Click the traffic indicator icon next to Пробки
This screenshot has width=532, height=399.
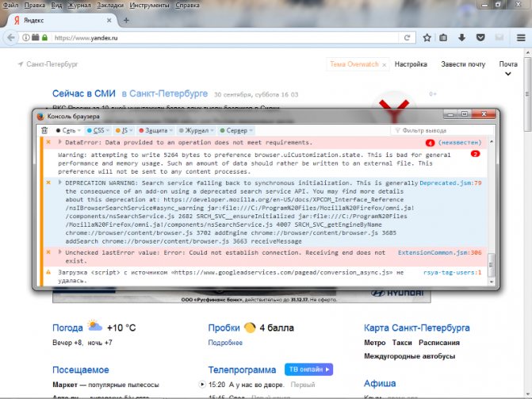pos(250,328)
